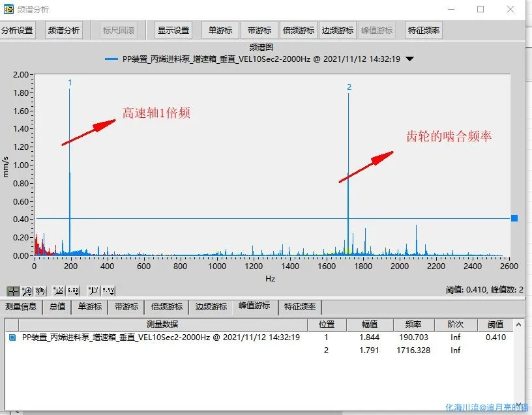
Task: Activate the 带游标 band cursor button
Action: pyautogui.click(x=259, y=31)
